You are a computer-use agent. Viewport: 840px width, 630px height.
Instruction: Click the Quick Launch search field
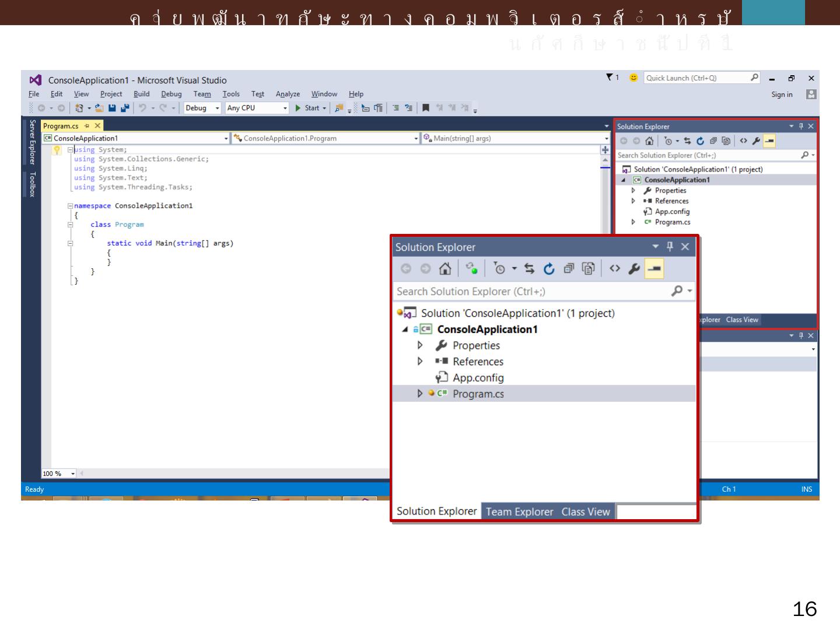point(696,78)
